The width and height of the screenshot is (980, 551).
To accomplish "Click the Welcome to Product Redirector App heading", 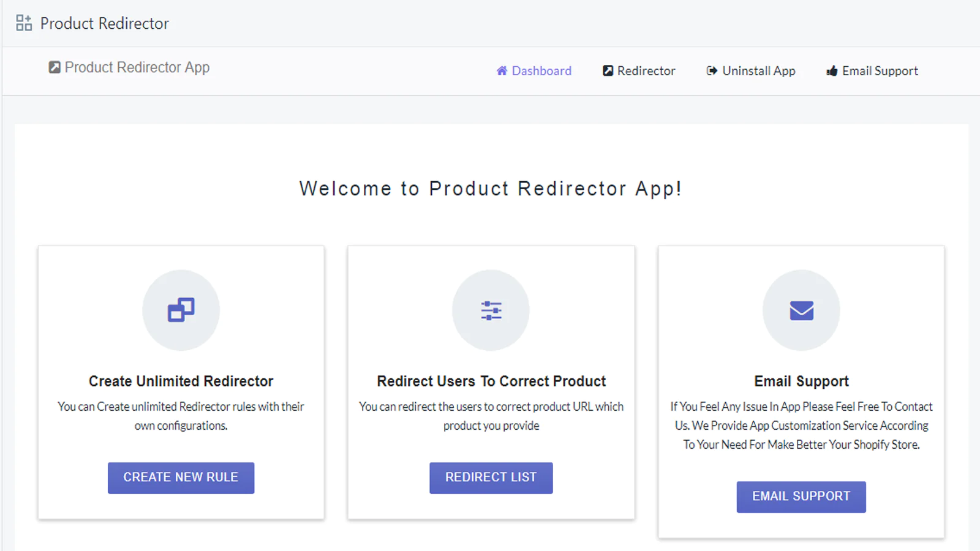I will [x=491, y=189].
